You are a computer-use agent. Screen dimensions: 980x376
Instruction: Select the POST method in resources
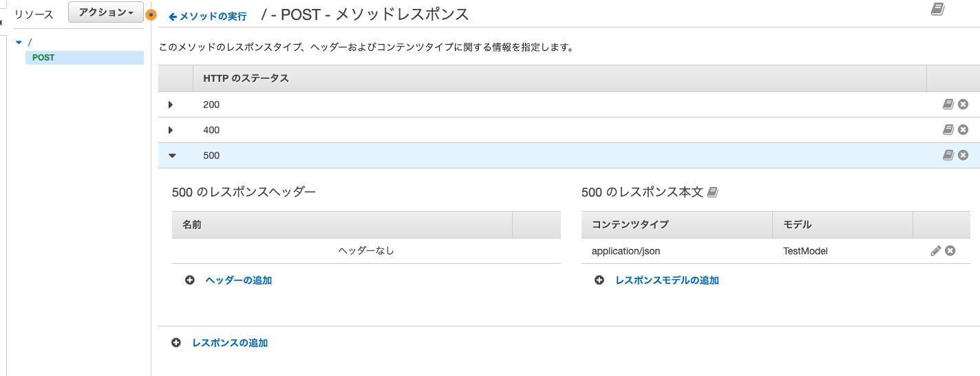(43, 58)
